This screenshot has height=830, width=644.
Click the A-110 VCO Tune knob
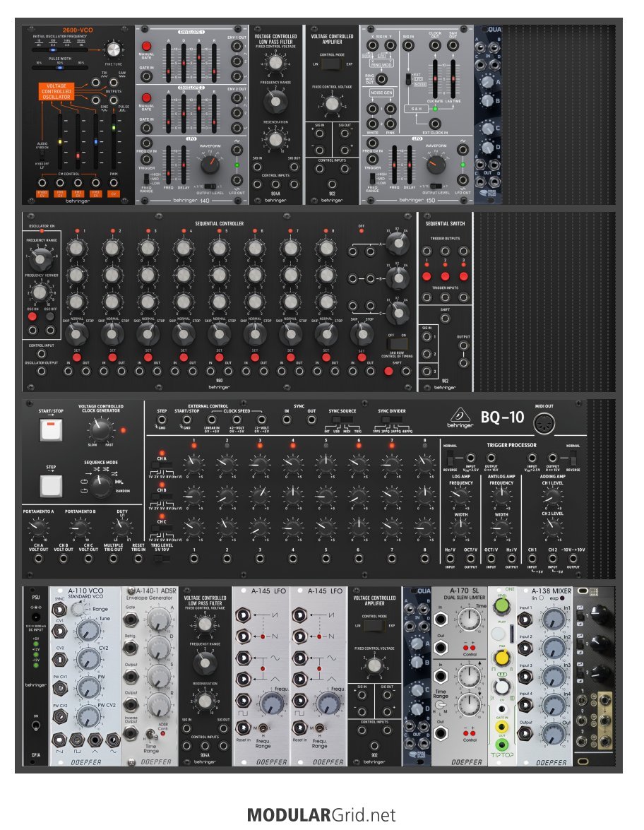(88, 631)
